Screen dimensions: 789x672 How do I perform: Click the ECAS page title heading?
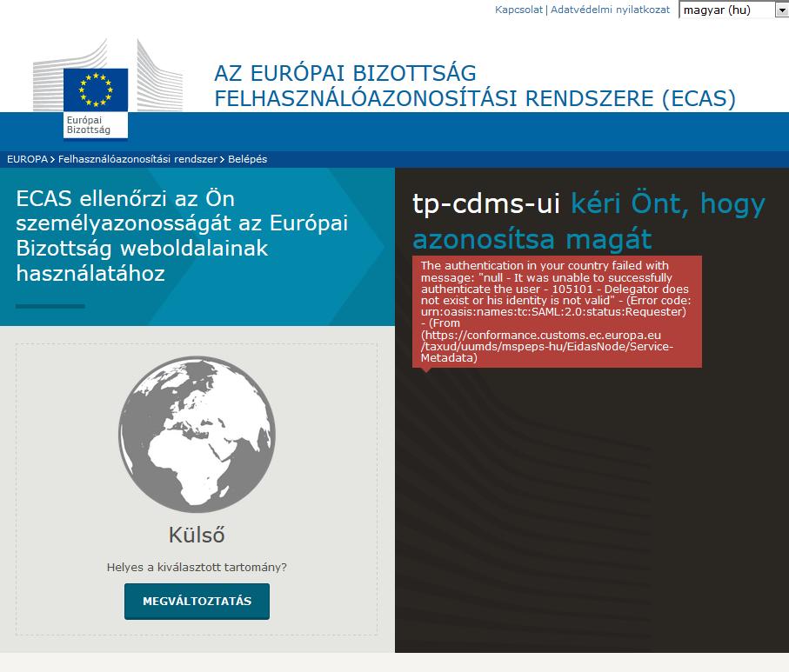point(475,85)
